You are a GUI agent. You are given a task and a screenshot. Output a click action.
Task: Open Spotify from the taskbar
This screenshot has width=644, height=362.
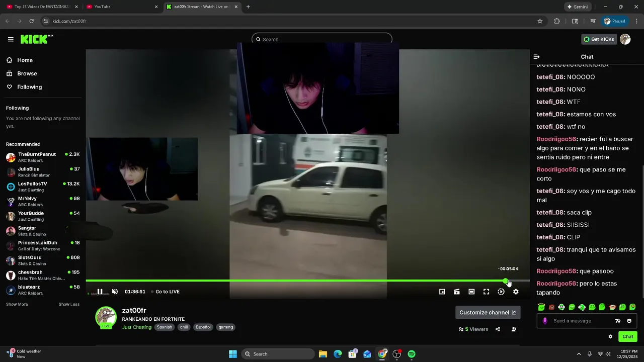pos(412,354)
